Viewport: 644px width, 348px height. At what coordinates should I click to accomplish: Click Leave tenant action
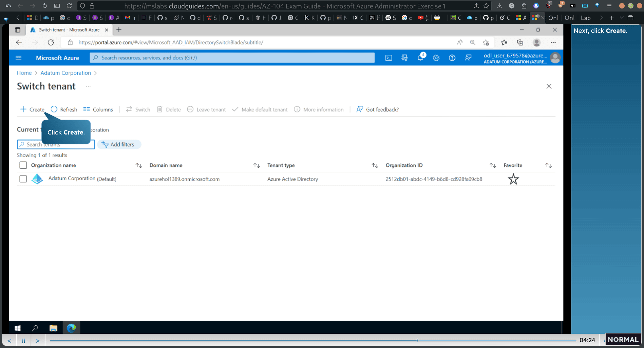[206, 109]
